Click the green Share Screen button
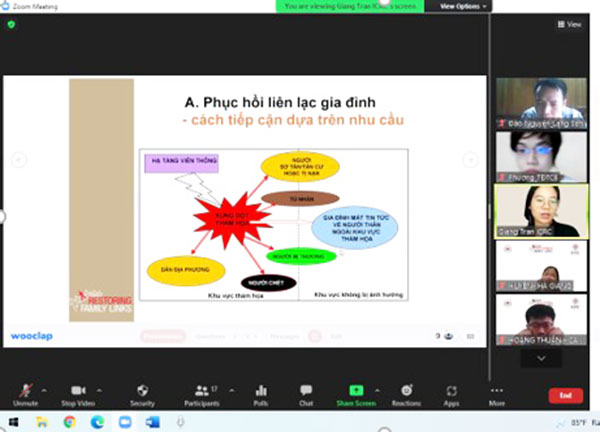Viewport: 600px width, 432px height. click(x=355, y=392)
